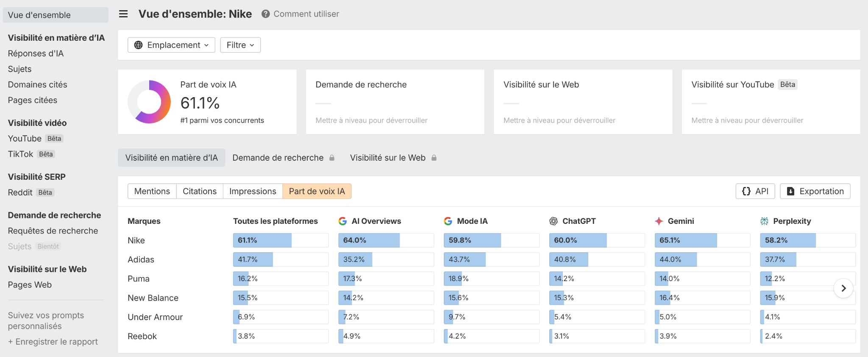Click the Perplexity logo icon
Screen dimensions: 868x357
pos(764,221)
